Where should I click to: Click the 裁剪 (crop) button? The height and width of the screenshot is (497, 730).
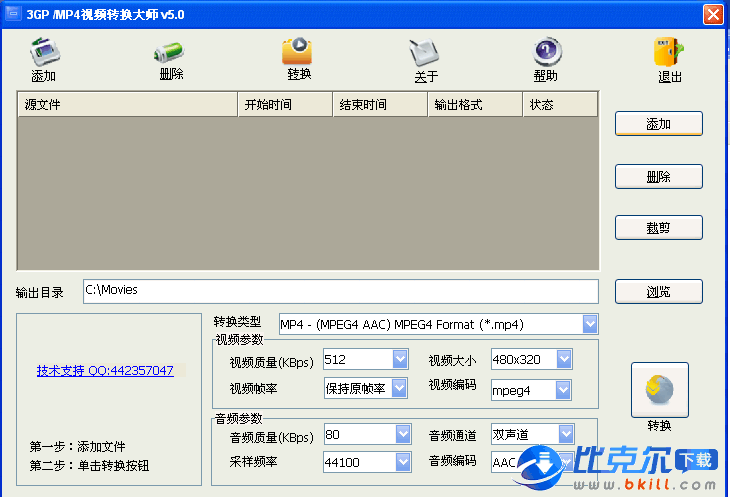(658, 228)
